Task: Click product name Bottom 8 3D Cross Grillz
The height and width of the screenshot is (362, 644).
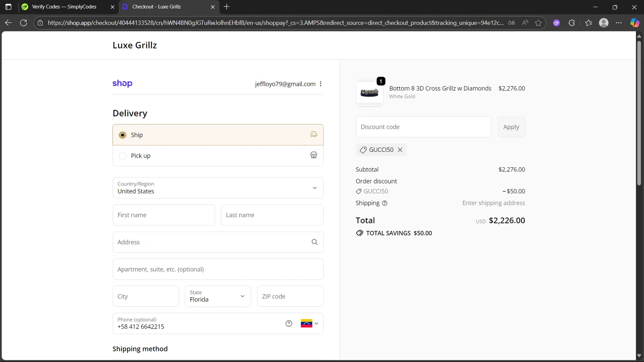Action: [x=440, y=88]
